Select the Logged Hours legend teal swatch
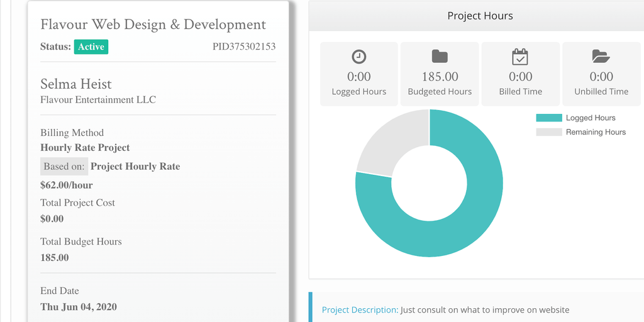Image resolution: width=644 pixels, height=322 pixels. (x=548, y=118)
